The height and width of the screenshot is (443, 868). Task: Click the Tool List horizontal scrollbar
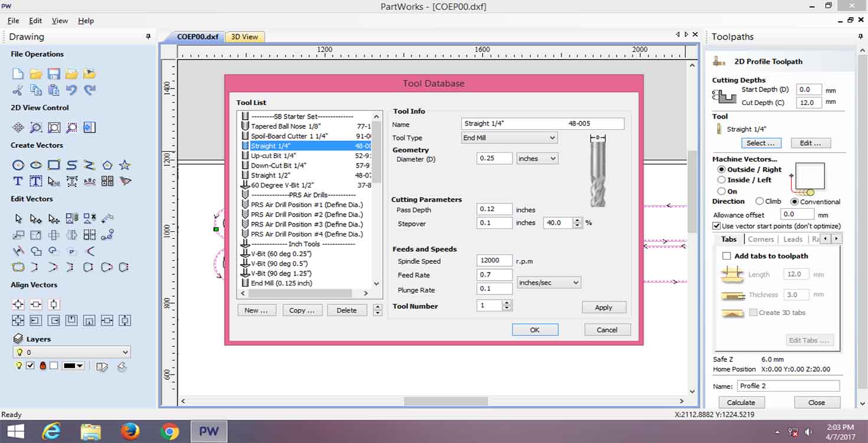[305, 293]
